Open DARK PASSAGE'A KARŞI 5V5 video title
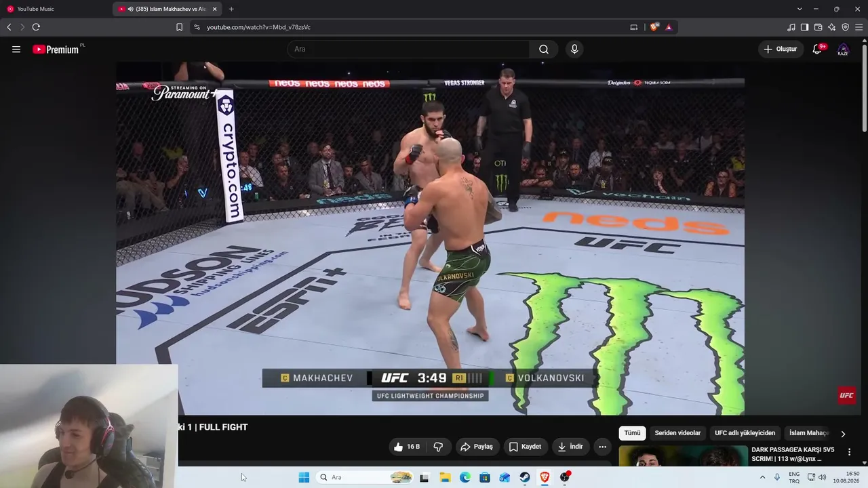This screenshot has width=868, height=488. pyautogui.click(x=793, y=454)
